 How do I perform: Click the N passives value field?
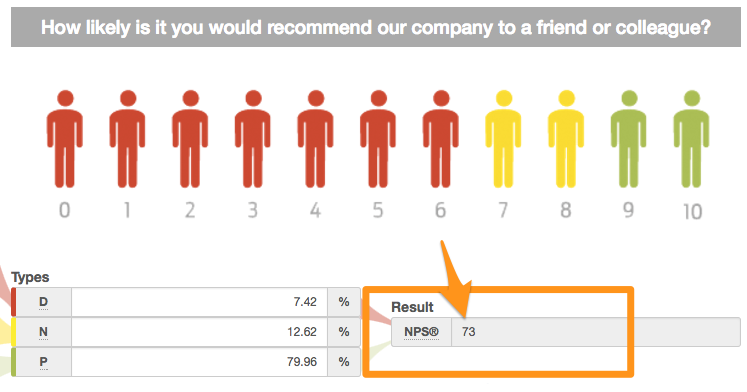coord(200,332)
